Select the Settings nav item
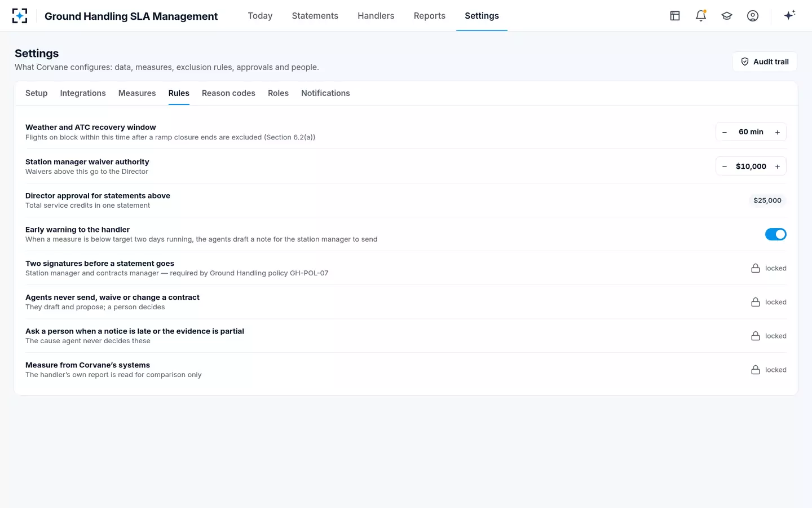 (x=482, y=16)
